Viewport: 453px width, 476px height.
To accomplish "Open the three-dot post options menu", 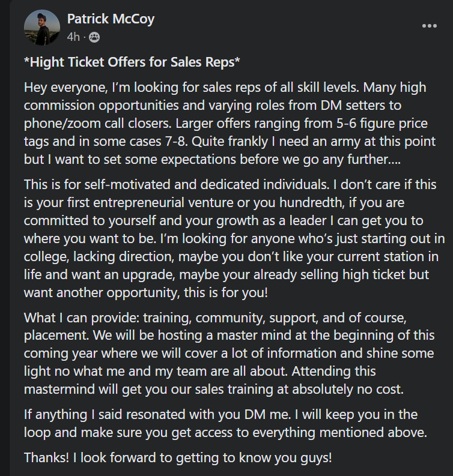I will point(430,26).
